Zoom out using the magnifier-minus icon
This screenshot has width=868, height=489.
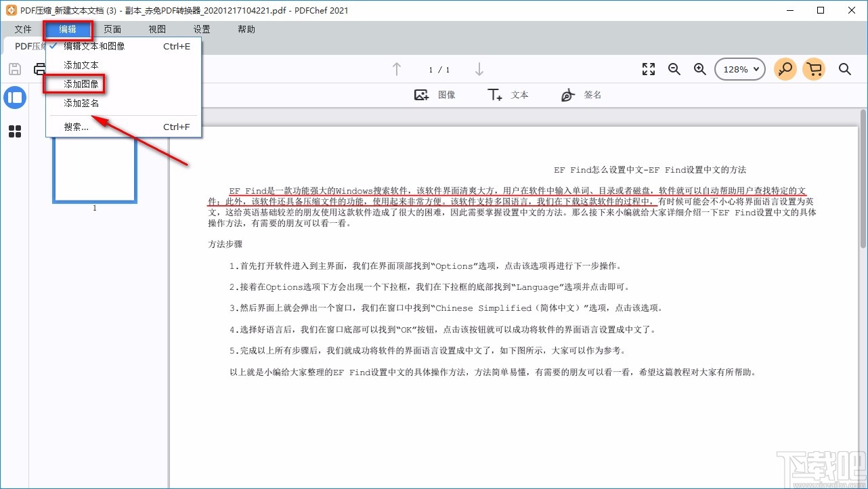point(674,69)
